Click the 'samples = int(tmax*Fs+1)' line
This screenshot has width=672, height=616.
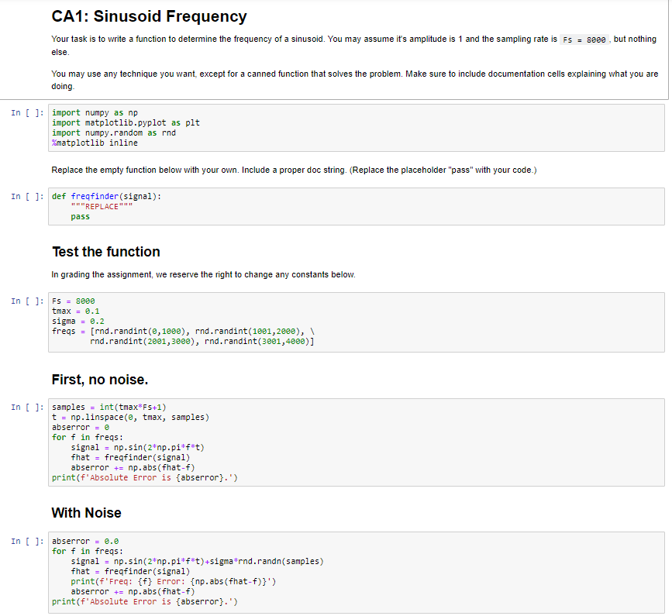point(109,407)
